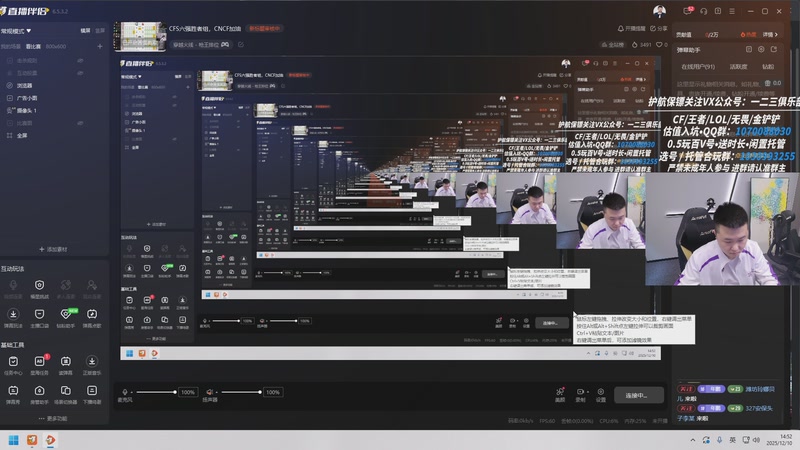Show the second hidden source via eye icon

click(80, 73)
